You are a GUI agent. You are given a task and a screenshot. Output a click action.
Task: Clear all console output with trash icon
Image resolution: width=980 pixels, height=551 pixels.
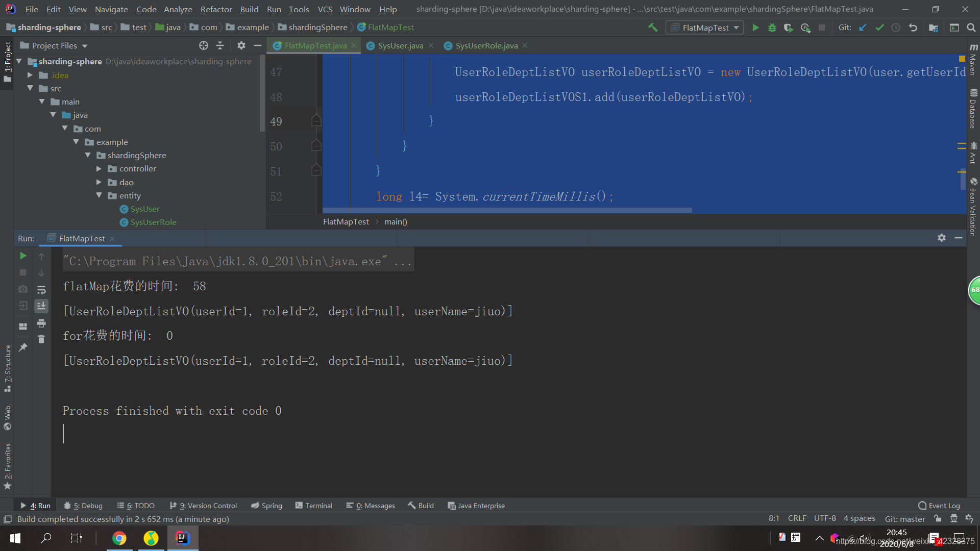point(41,339)
